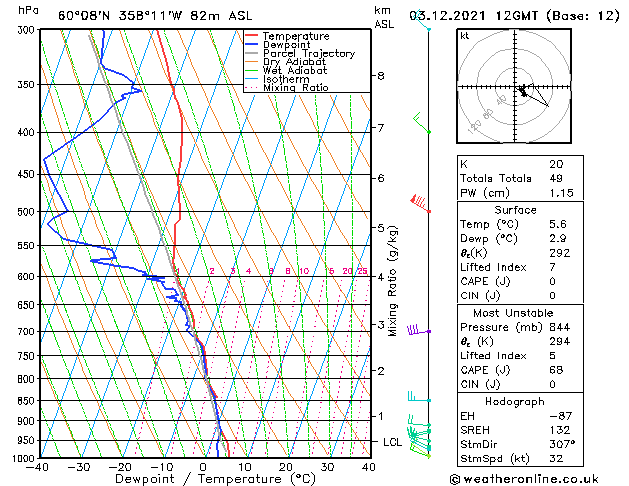Image resolution: width=629 pixels, height=486 pixels.
Task: Click the gray Parcel Trajectory legend swatch
Action: pyautogui.click(x=252, y=53)
